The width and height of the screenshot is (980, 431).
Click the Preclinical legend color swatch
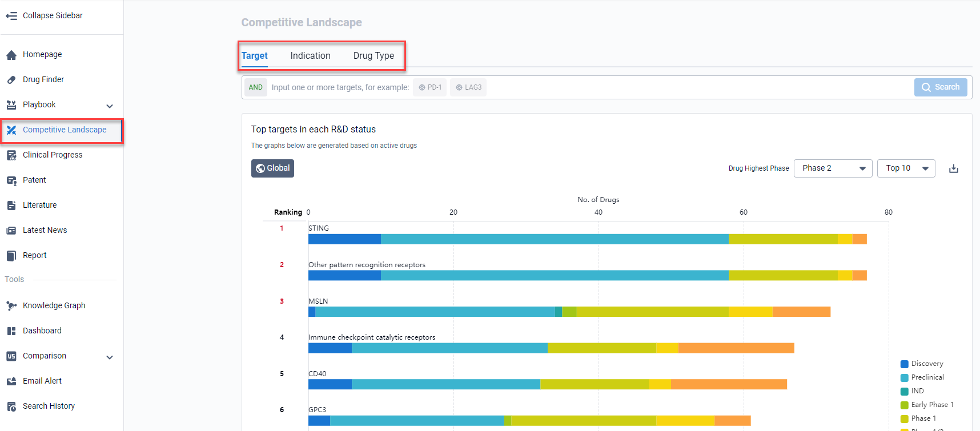pos(904,378)
